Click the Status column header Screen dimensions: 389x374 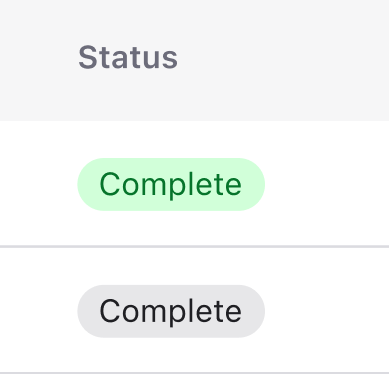click(128, 58)
